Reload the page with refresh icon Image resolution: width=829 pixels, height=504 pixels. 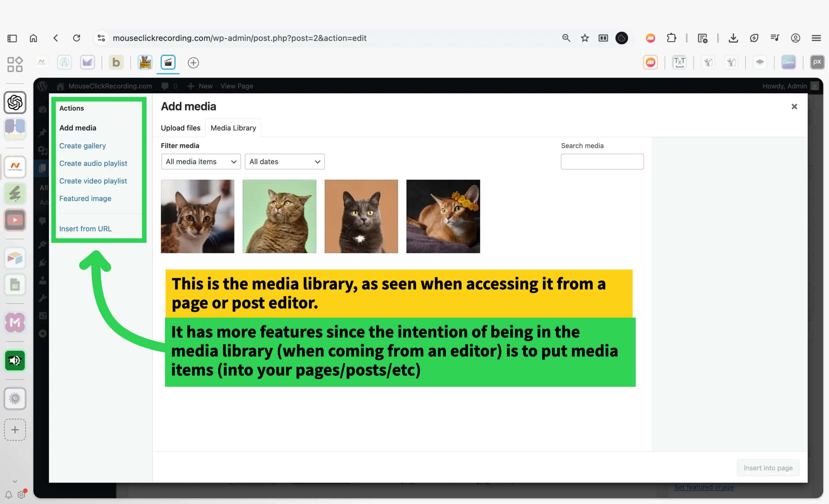[77, 38]
